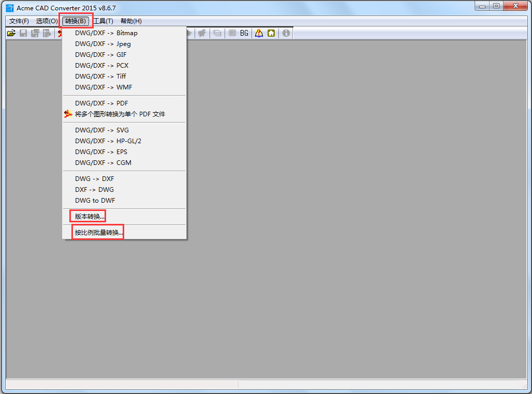Open the 工具(T) menu
The height and width of the screenshot is (394, 532).
coord(104,21)
